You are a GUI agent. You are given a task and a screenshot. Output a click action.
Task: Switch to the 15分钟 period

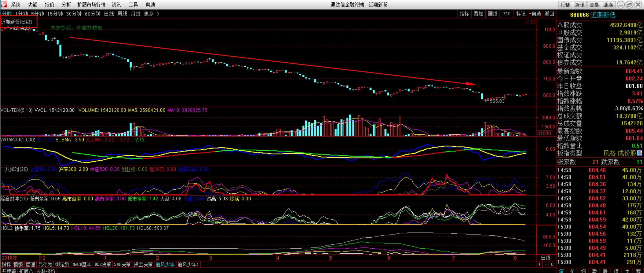coord(55,14)
